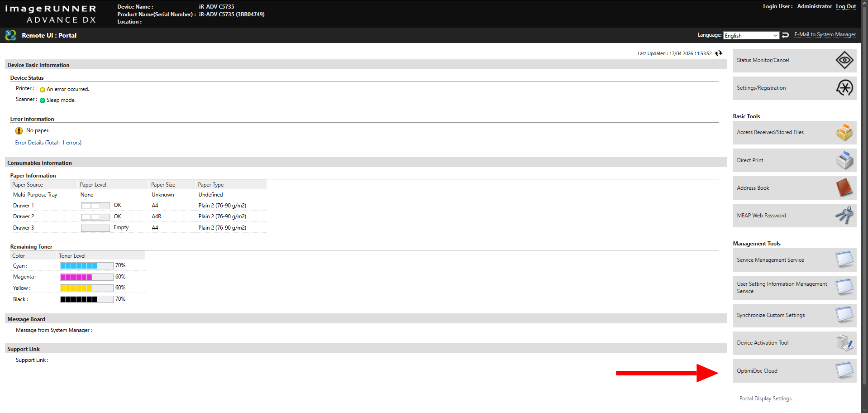Click the "Undefined" paper type cell
This screenshot has width=868, height=413.
[211, 195]
